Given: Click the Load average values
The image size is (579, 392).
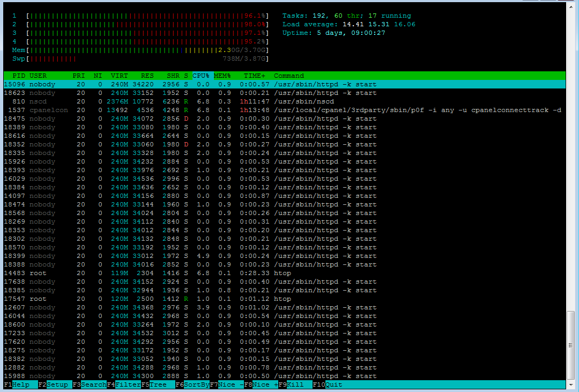Looking at the screenshot, I should (x=379, y=24).
